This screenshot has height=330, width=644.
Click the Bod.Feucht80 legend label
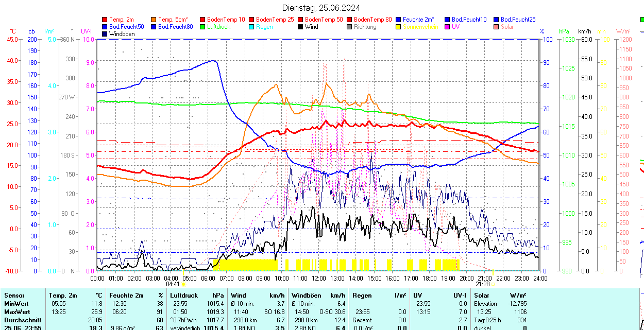pos(175,27)
